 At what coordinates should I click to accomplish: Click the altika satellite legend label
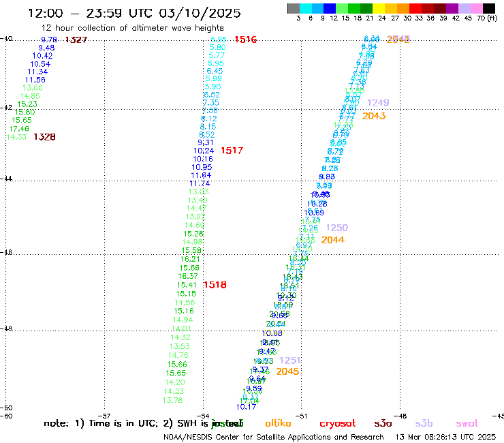[x=278, y=423]
